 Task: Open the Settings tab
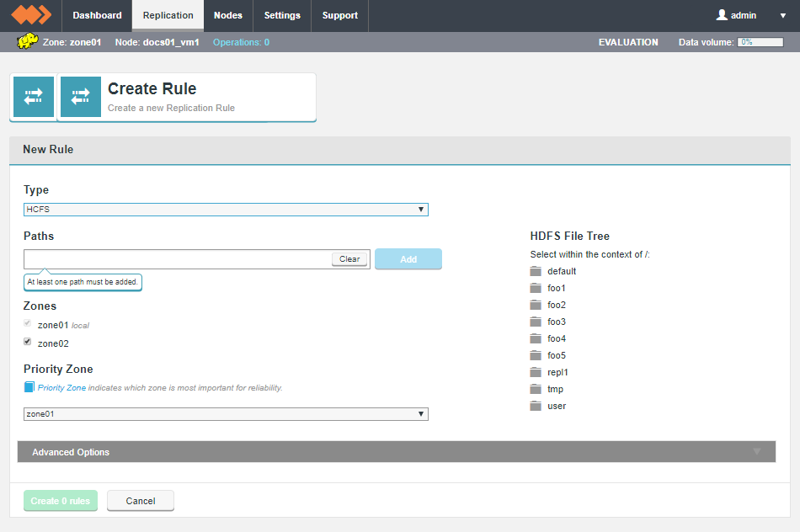[282, 15]
